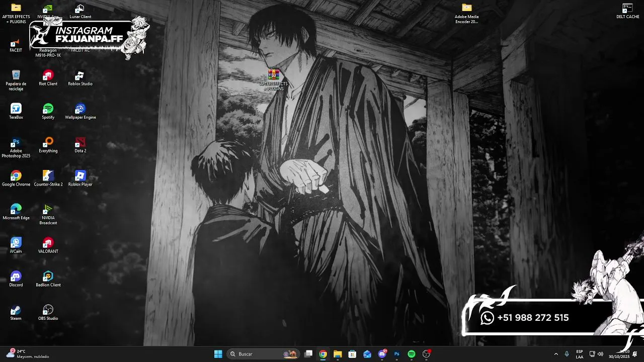Open the notifications bell icon
Image resolution: width=644 pixels, height=362 pixels.
pyautogui.click(x=635, y=354)
